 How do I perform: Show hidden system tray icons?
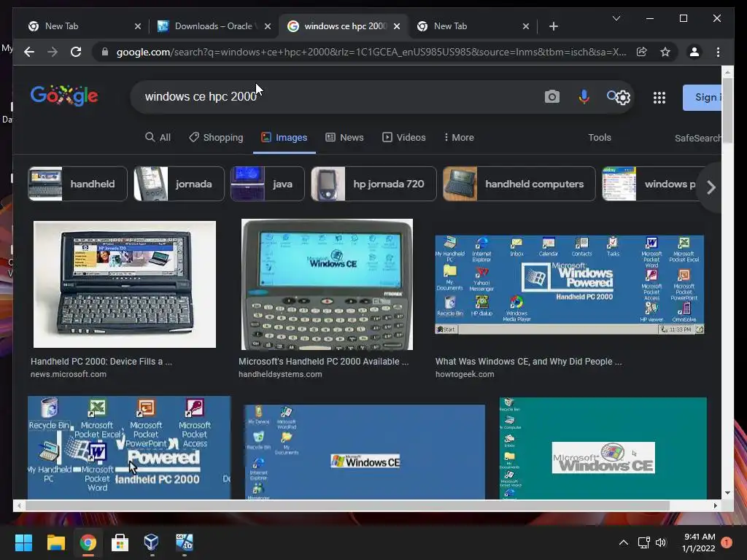[623, 542]
